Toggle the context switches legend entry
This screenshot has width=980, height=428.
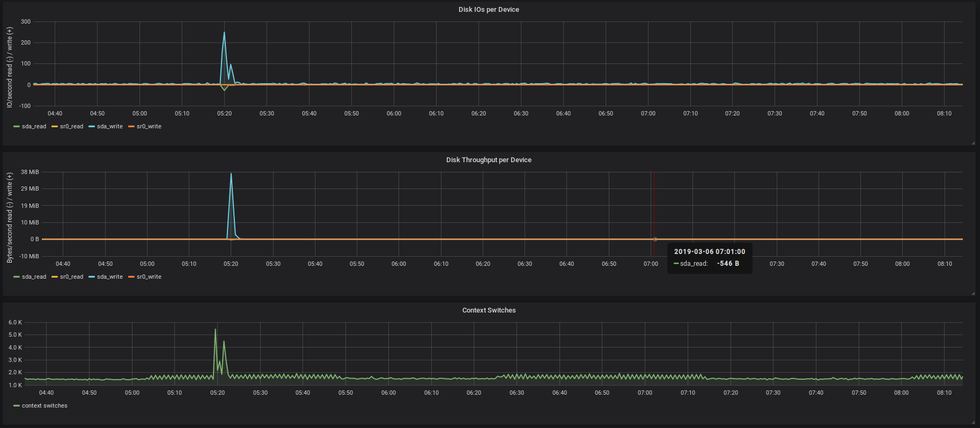(x=45, y=406)
